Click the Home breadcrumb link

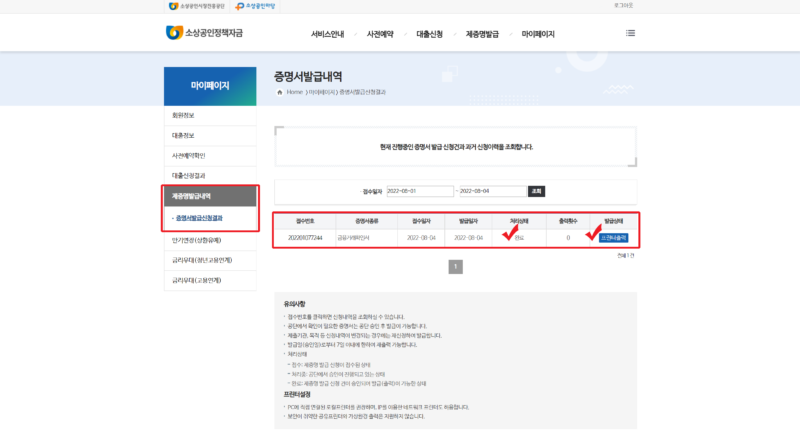coord(294,92)
